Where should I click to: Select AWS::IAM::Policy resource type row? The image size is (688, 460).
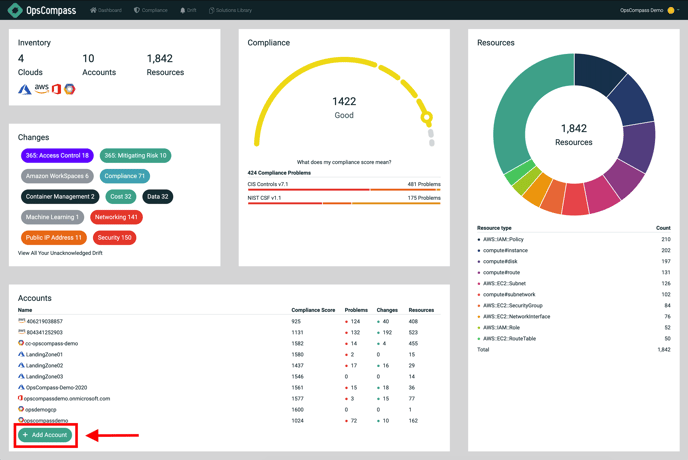(x=574, y=239)
